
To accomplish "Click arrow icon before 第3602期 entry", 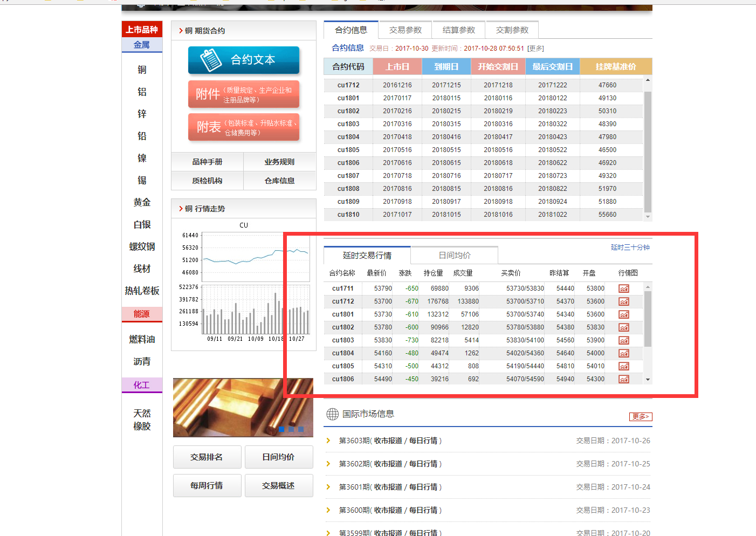I will pos(328,464).
